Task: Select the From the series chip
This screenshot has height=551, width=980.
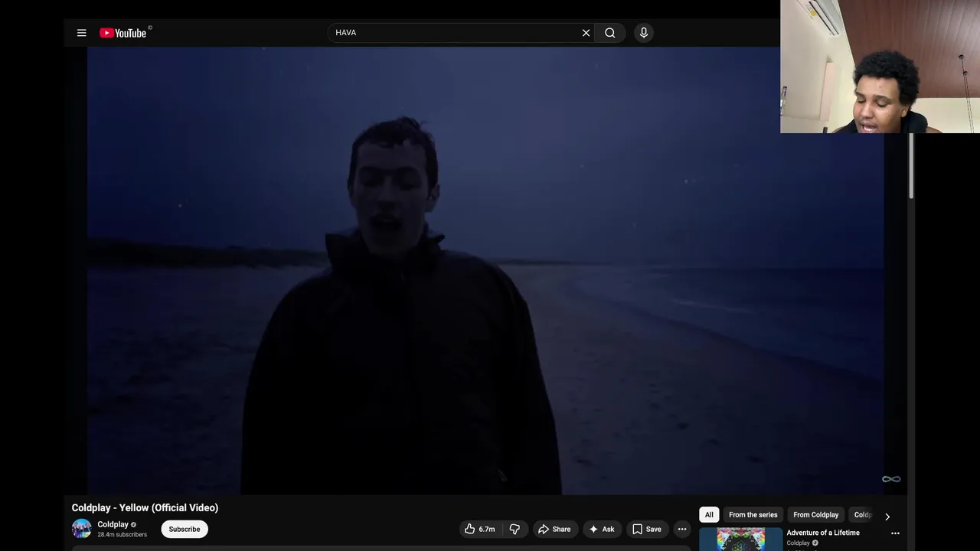Action: (x=753, y=515)
